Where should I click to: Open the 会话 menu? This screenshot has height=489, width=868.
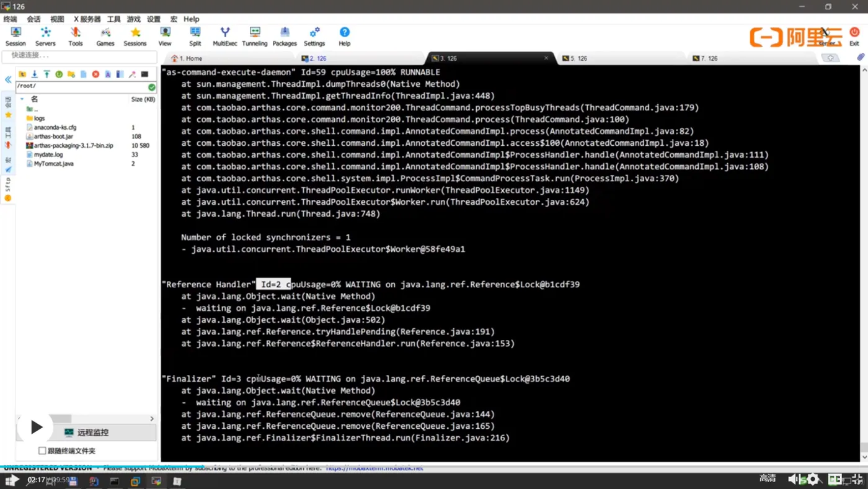pos(33,19)
